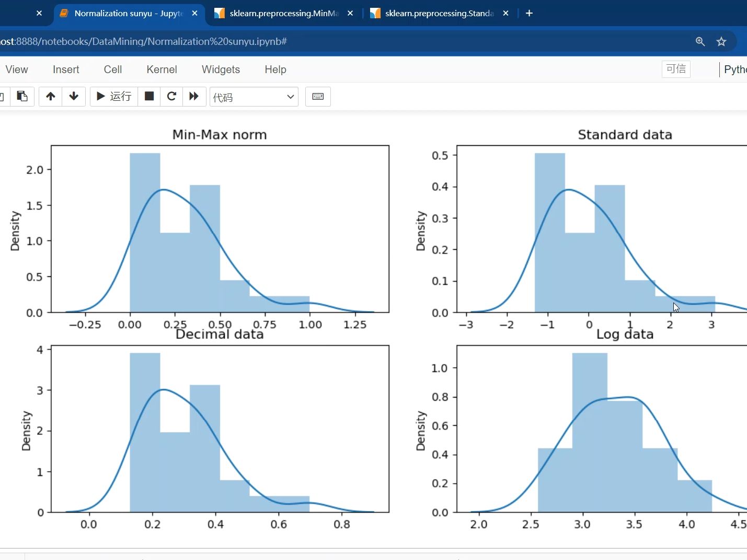This screenshot has width=747, height=560.
Task: Click the Decimal data histogram plot
Action: pyautogui.click(x=220, y=428)
